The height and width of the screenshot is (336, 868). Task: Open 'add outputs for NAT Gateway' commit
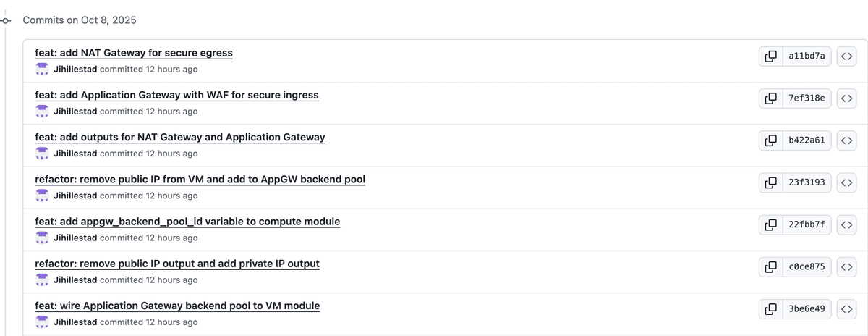[x=180, y=137]
